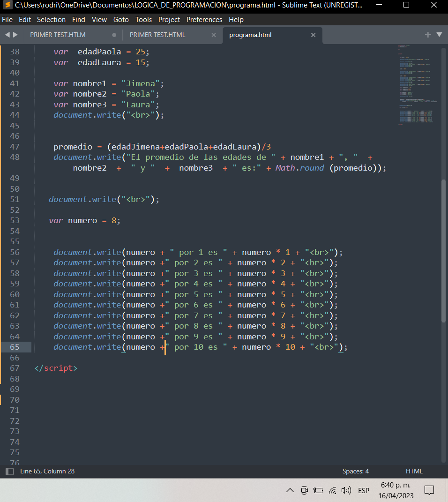Click on "Laura" string on line 43
The height and width of the screenshot is (502, 448).
(x=138, y=105)
